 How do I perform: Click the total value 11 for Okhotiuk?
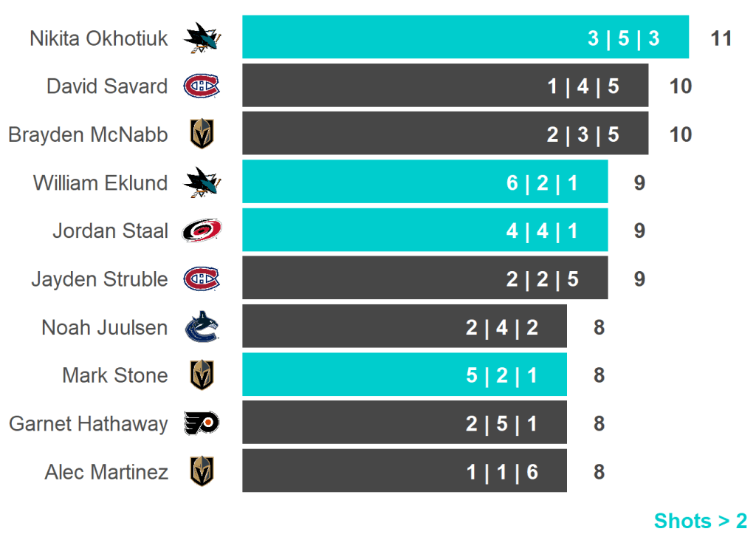pyautogui.click(x=721, y=38)
